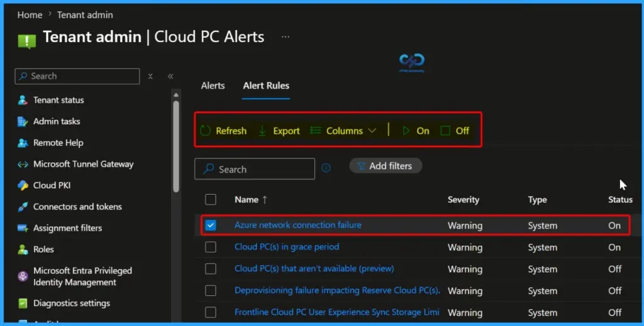This screenshot has width=644, height=326.
Task: Collapse the sidebar with the double chevron
Action: point(170,76)
